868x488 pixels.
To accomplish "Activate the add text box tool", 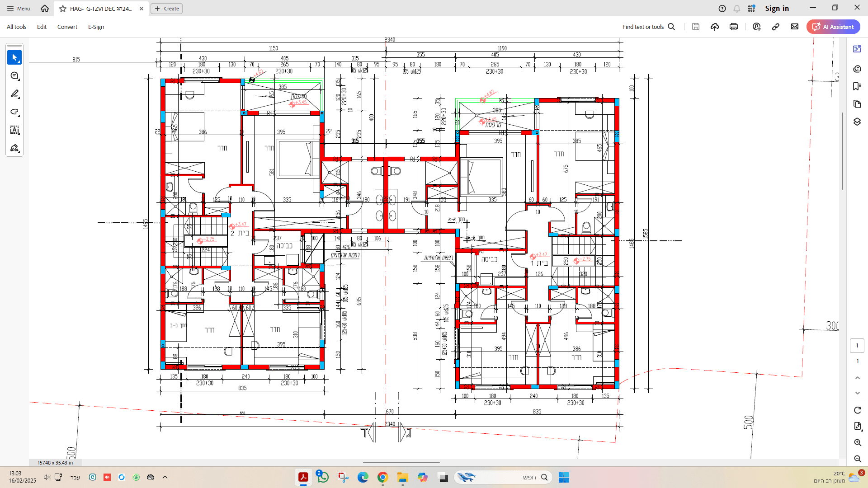I will (14, 130).
